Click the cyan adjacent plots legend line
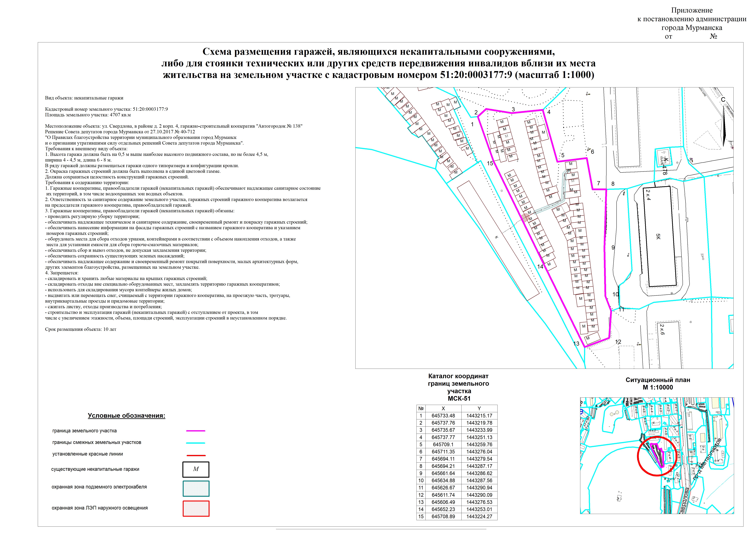The height and width of the screenshot is (535, 756). pos(196,443)
